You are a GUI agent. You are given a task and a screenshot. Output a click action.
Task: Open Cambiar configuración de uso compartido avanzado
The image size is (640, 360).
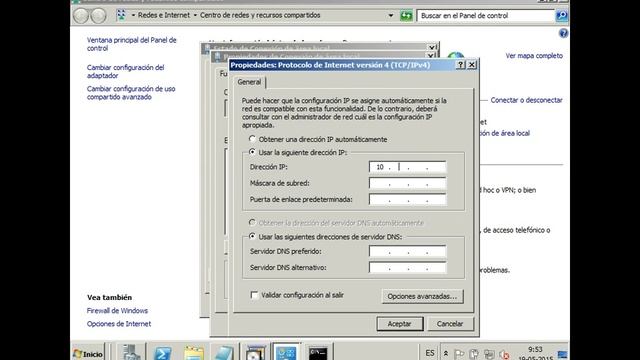tap(131, 93)
